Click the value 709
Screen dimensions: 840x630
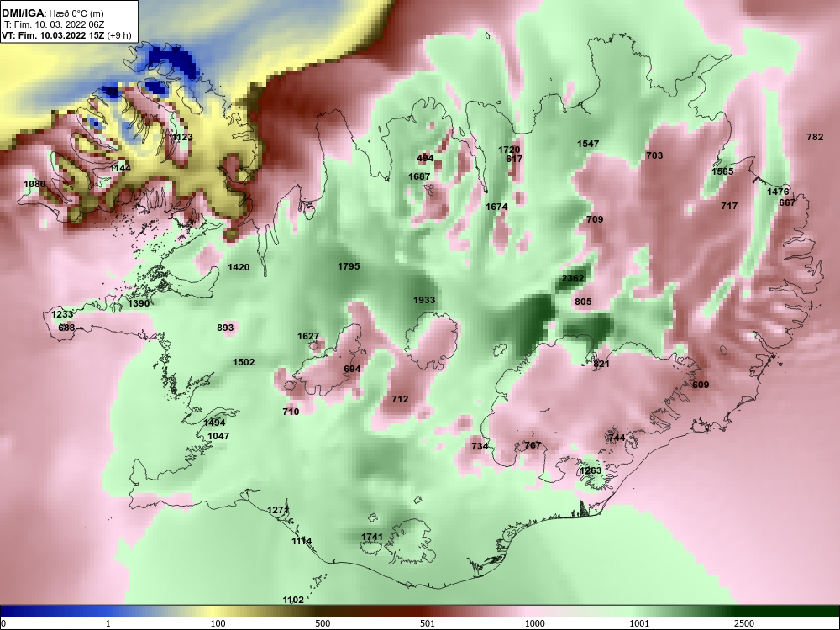595,219
